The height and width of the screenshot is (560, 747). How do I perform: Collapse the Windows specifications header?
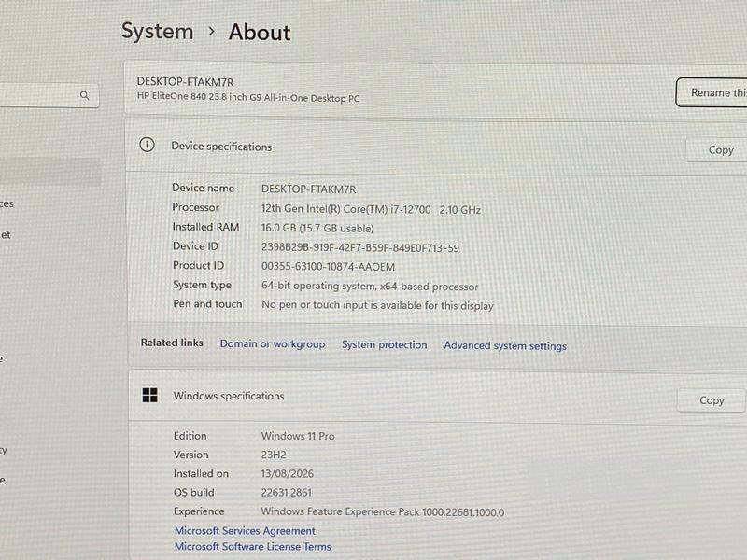[x=438, y=397]
